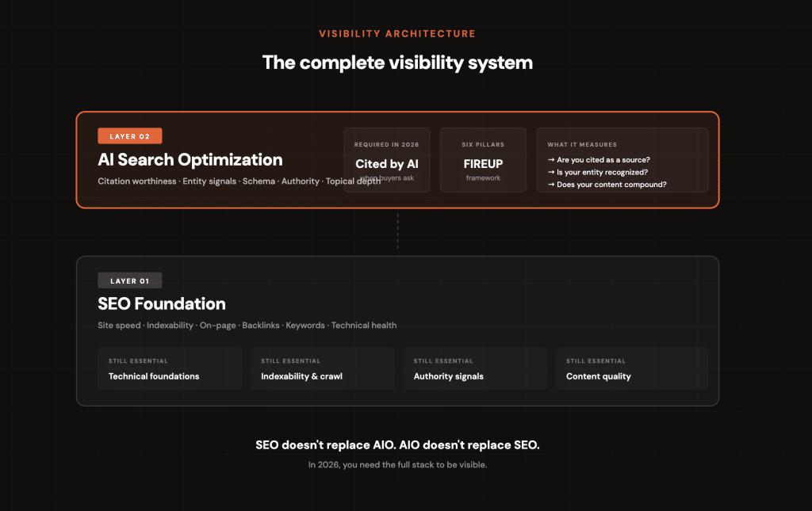
Task: Click 'SEO doesn't replace AIO' statement
Action: (397, 445)
